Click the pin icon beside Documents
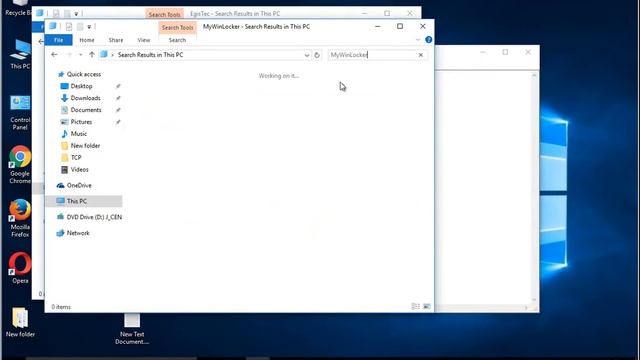This screenshot has width=640, height=360. pyautogui.click(x=118, y=110)
